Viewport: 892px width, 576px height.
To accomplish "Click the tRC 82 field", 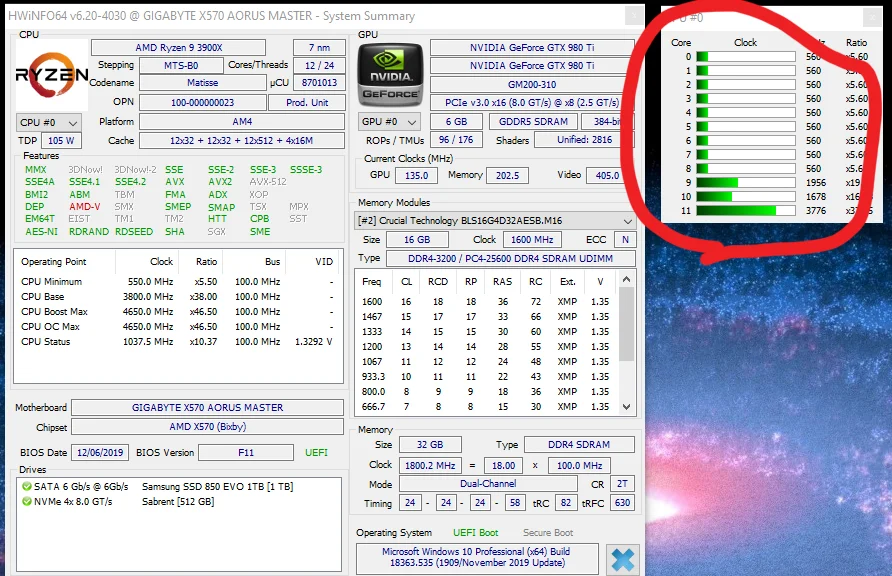I will 565,503.
